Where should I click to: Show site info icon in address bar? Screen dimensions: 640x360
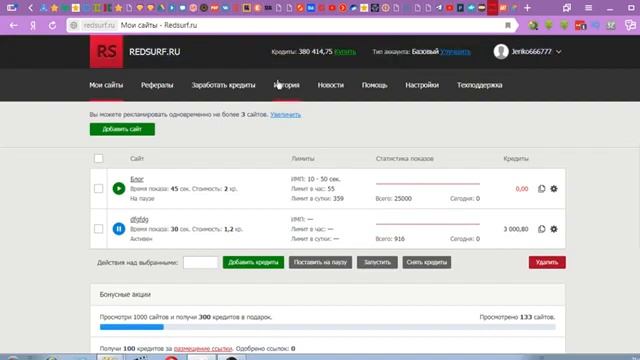[x=73, y=25]
